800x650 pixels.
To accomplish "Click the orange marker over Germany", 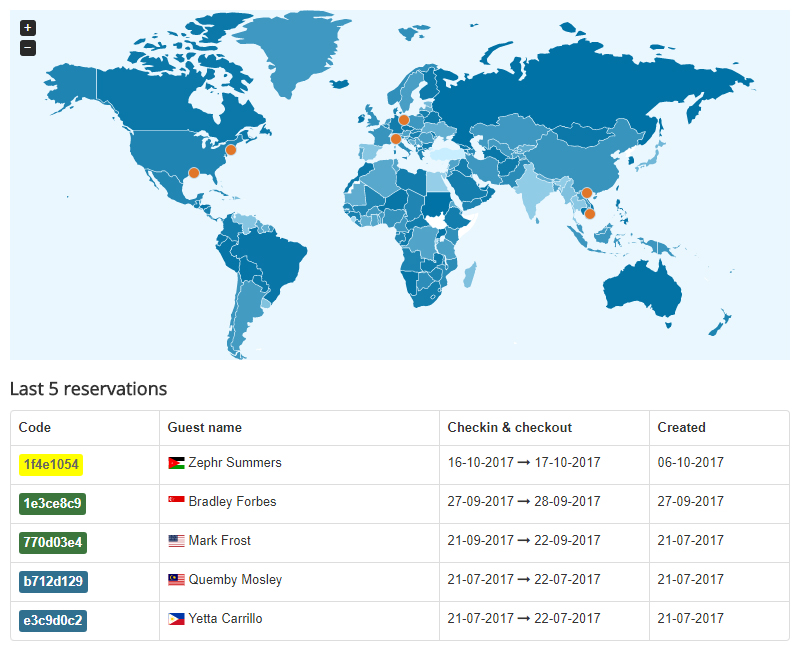I will coord(404,120).
